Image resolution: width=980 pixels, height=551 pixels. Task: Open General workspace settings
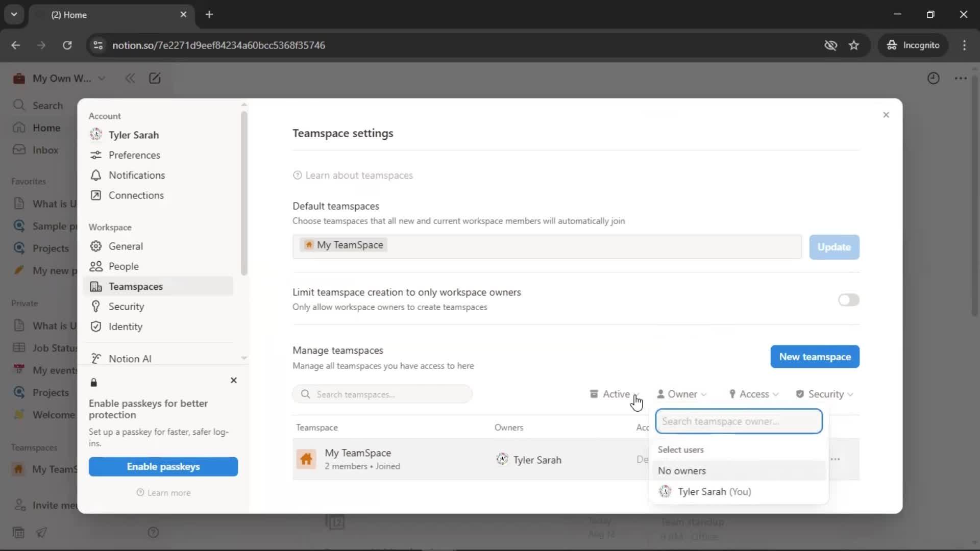158,246
